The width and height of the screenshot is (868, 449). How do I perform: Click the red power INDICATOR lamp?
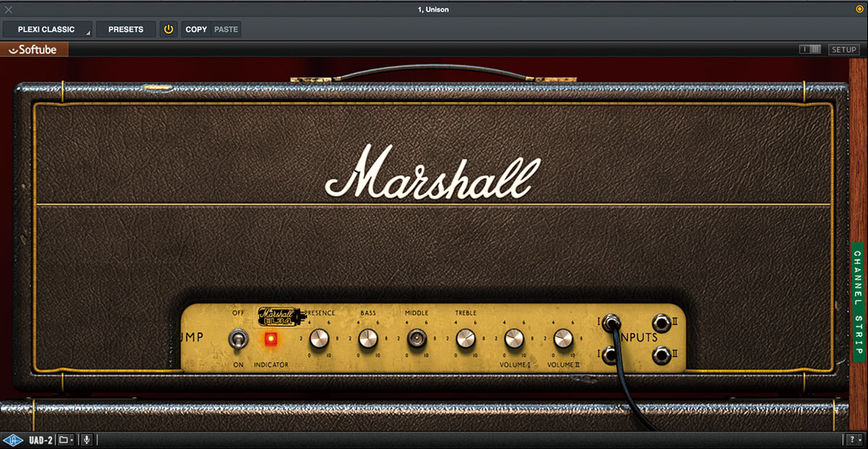[x=271, y=339]
